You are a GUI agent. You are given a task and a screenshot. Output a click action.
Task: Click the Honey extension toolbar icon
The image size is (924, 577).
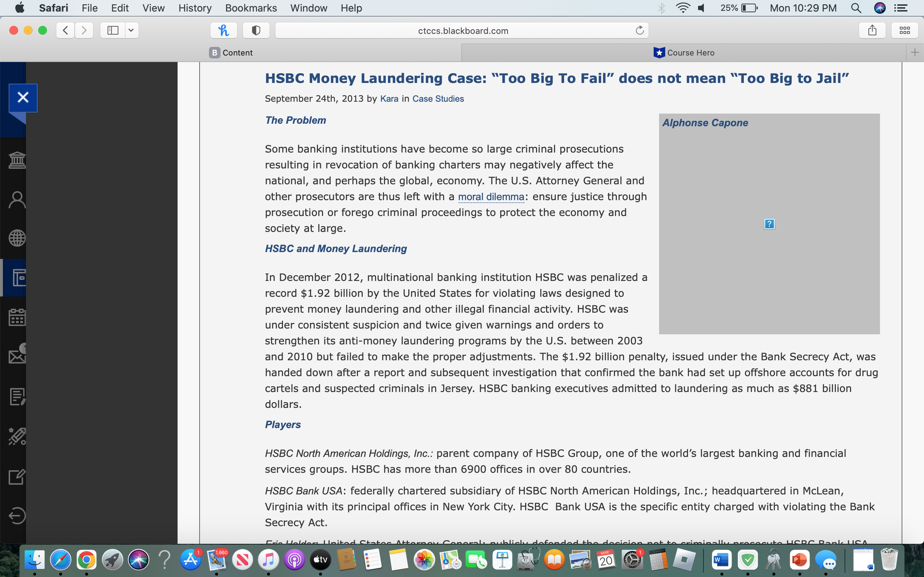(x=224, y=30)
